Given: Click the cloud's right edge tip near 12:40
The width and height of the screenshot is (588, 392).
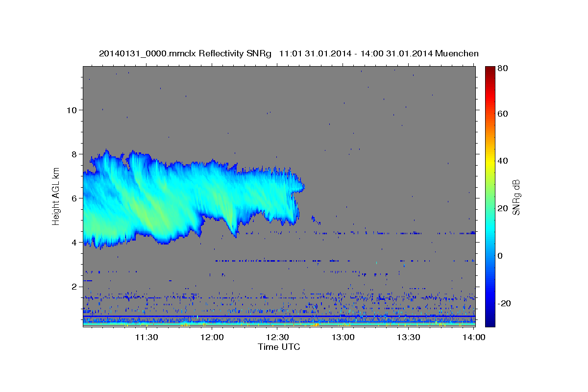Looking at the screenshot, I should pyautogui.click(x=302, y=187).
